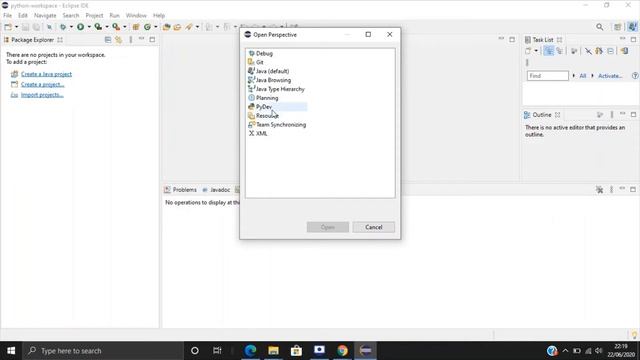The height and width of the screenshot is (360, 640).
Task: Switch to the Problems tab
Action: coord(180,190)
